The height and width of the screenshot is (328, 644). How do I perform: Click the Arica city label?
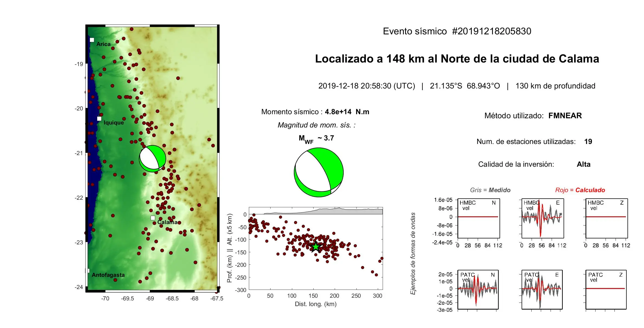[103, 44]
